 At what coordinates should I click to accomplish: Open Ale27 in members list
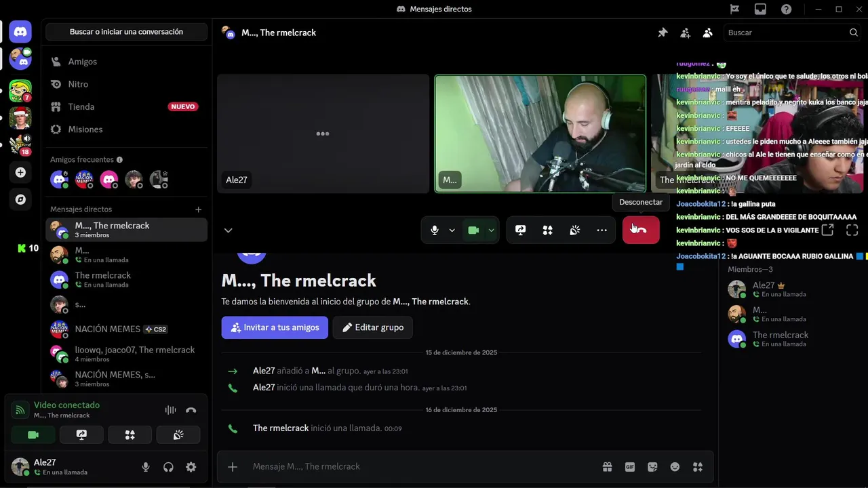[x=791, y=289]
